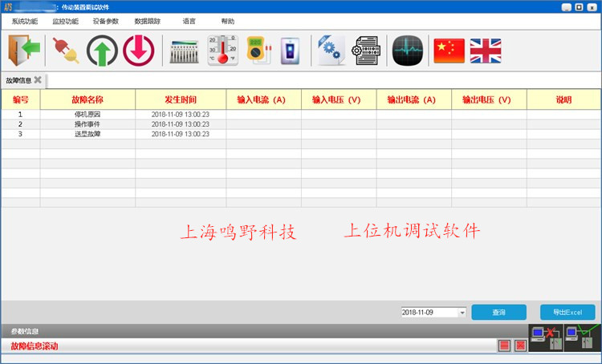Switch language using the Chinese flag

[x=449, y=51]
